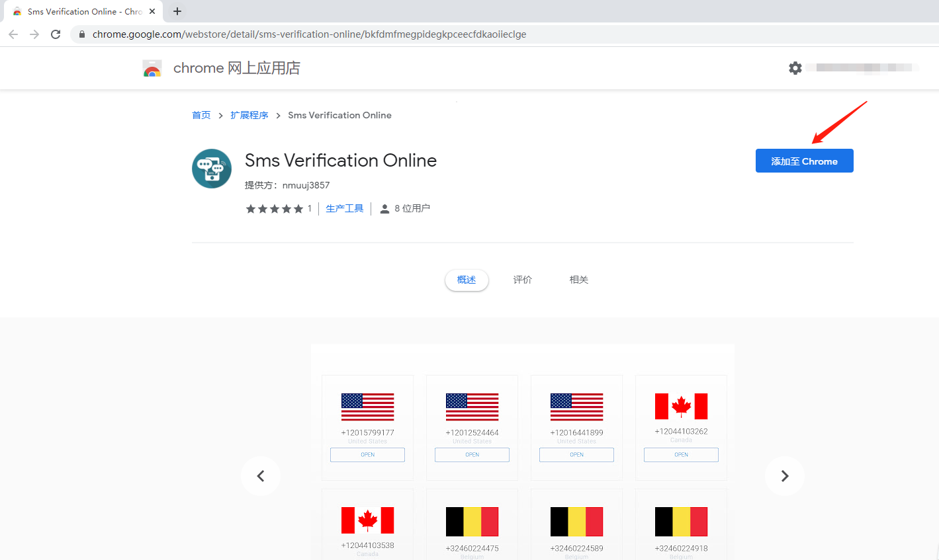Go to 首页 breadcrumb link
This screenshot has width=939, height=560.
click(201, 115)
